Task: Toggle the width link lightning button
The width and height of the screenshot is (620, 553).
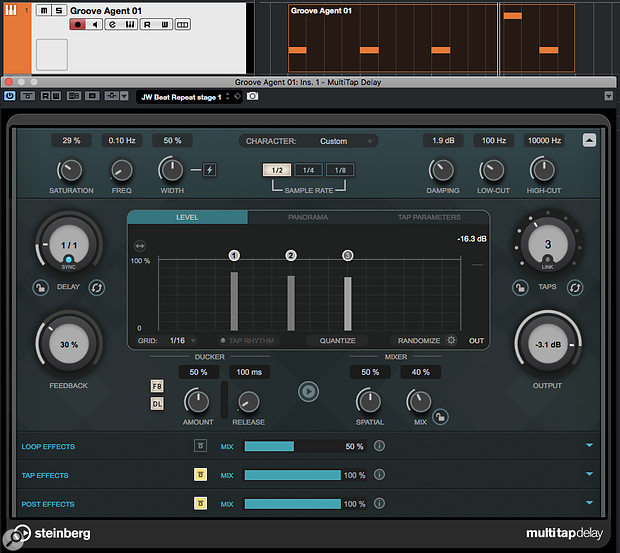Action: (x=210, y=170)
